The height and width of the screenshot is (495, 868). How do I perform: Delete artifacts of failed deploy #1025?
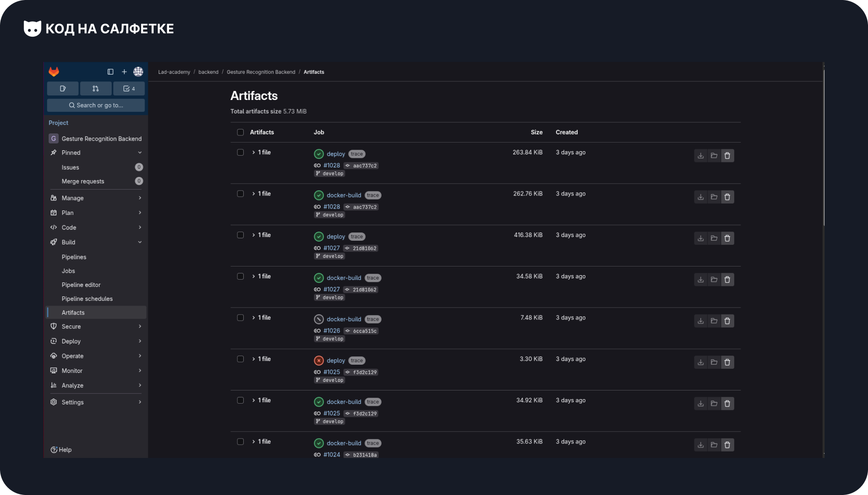[727, 362]
